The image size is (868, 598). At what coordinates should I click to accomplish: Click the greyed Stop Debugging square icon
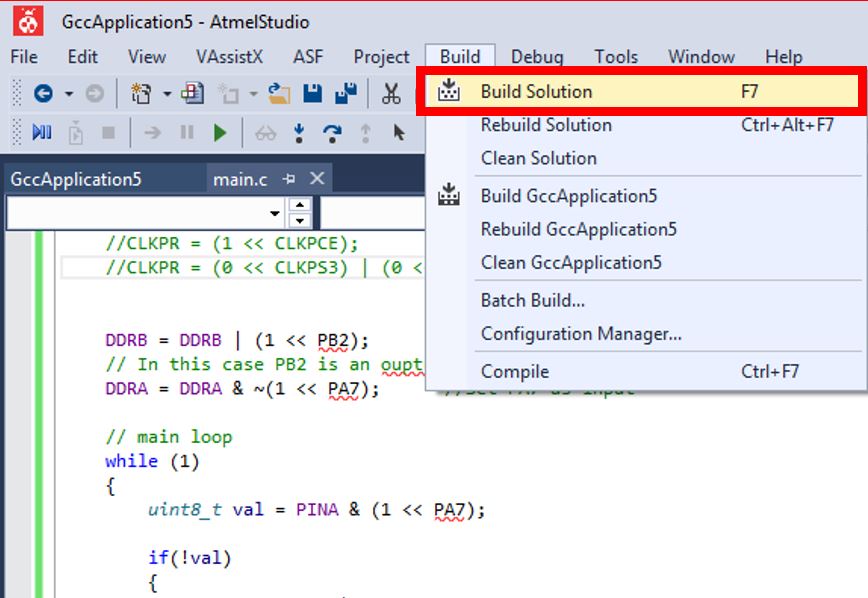coord(108,132)
